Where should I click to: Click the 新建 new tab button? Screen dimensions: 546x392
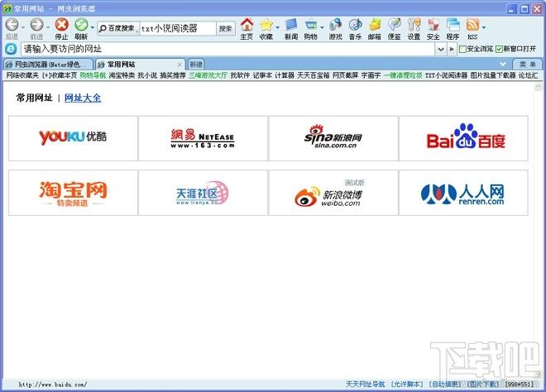[196, 65]
